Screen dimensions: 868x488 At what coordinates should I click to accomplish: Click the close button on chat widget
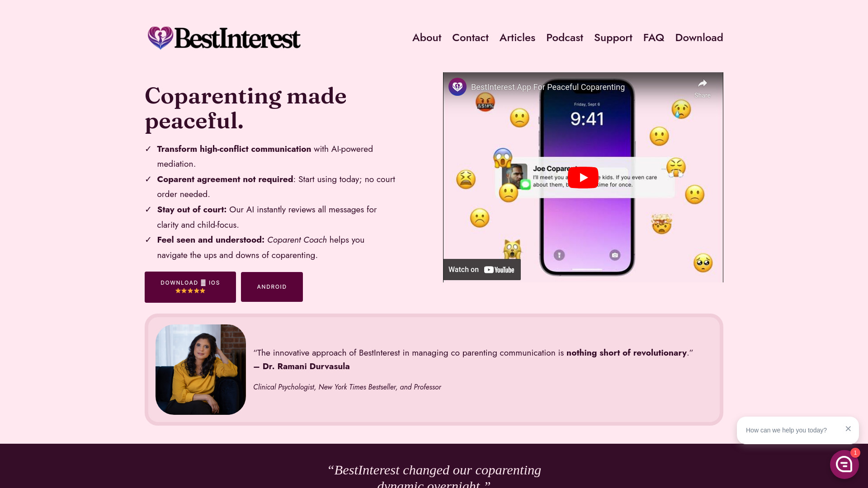pyautogui.click(x=848, y=428)
